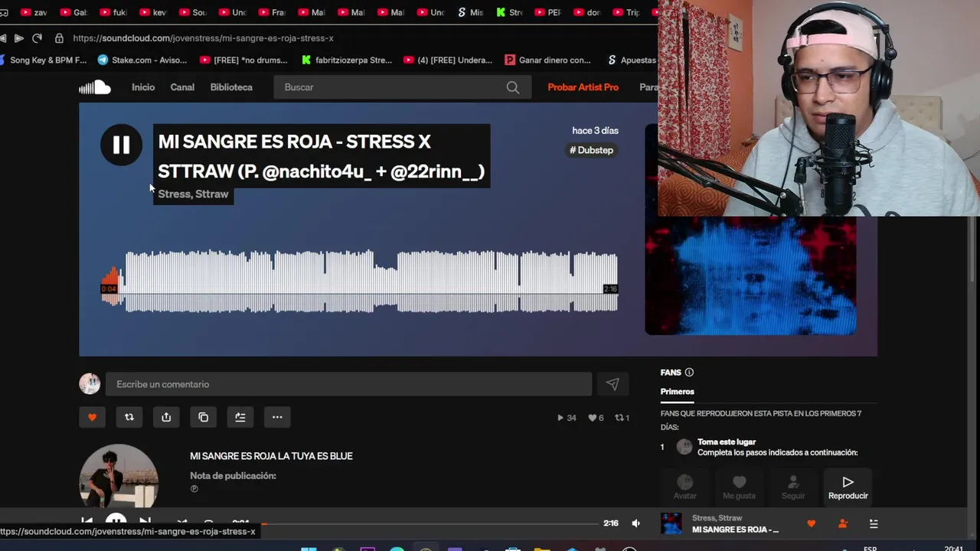Open the Apuestas bookmark
Screen dimensions: 980x551
(x=632, y=60)
